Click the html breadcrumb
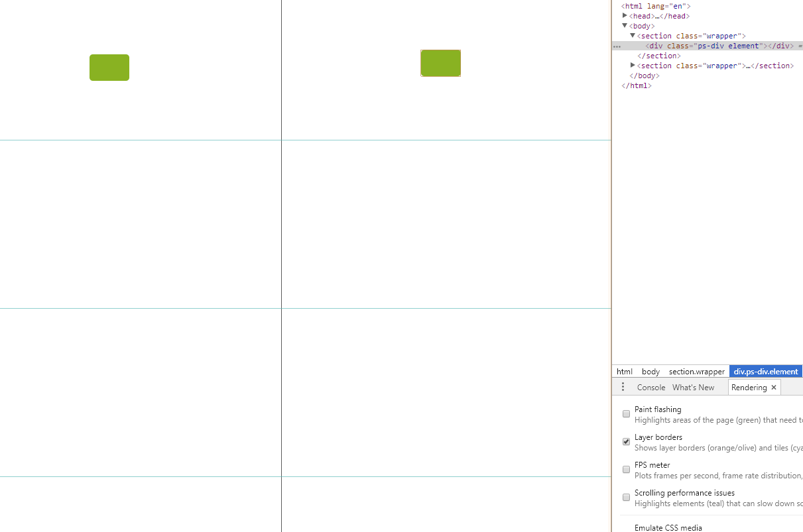803x532 pixels. tap(624, 371)
